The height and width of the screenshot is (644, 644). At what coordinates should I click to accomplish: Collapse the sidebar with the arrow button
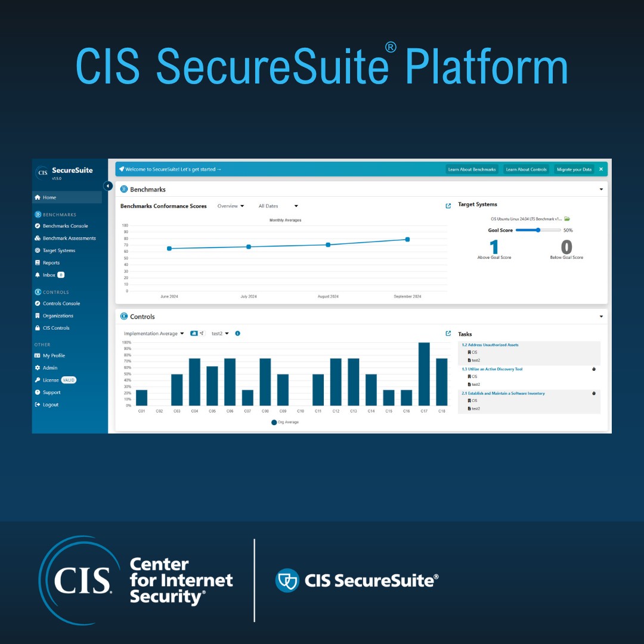[x=107, y=186]
